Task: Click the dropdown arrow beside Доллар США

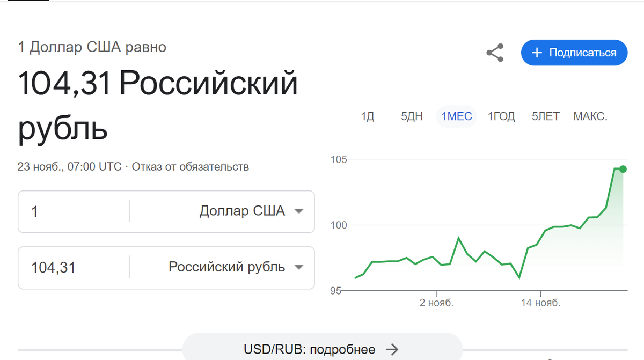Action: click(x=299, y=211)
